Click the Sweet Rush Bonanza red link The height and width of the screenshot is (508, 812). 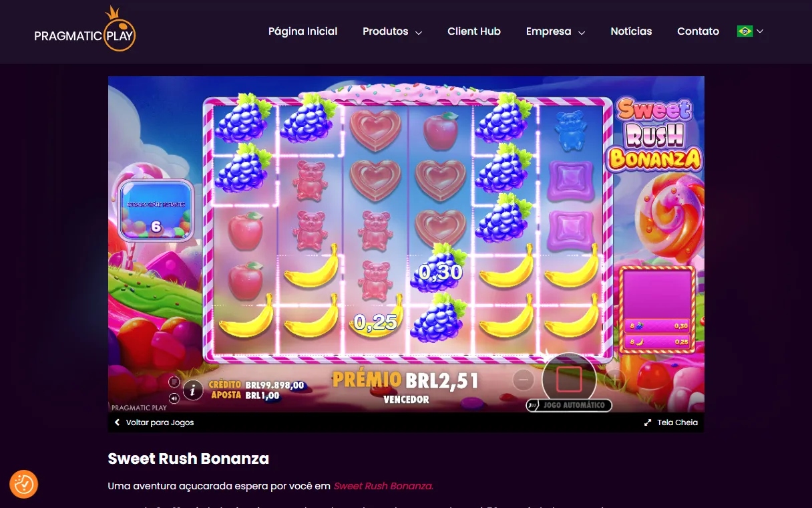click(x=383, y=486)
